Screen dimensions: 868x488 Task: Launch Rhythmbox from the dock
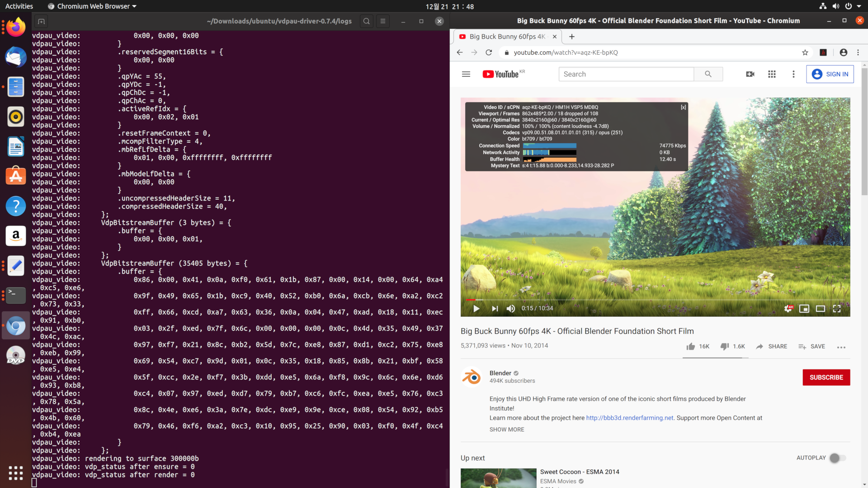point(16,117)
